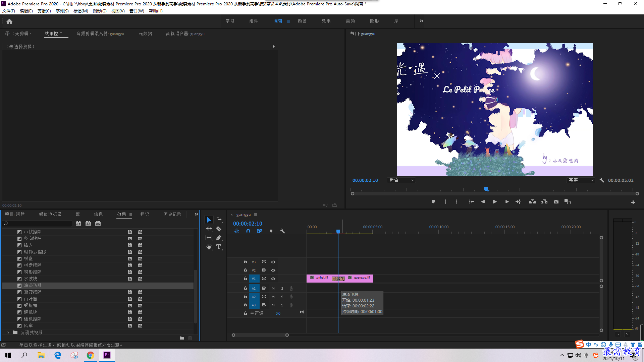Open program monitor button editor plus

pos(633,202)
